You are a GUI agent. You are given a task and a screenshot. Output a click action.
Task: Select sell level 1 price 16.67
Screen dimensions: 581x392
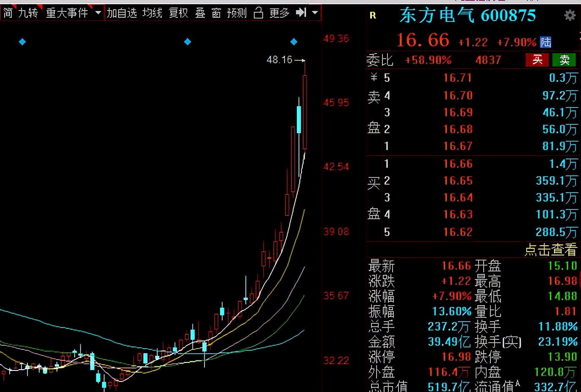(457, 146)
